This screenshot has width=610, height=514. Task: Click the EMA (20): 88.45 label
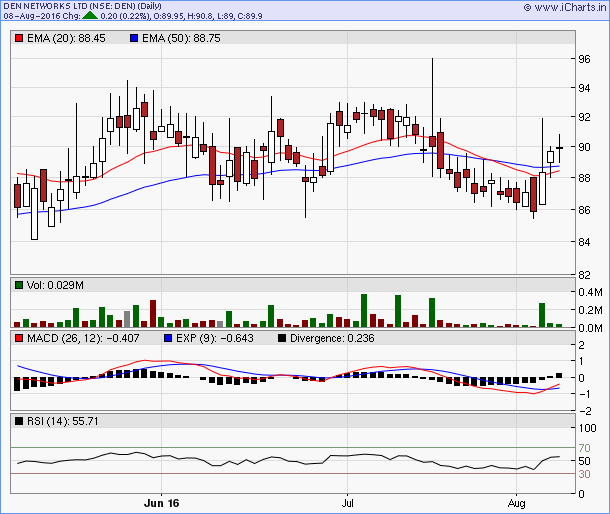pyautogui.click(x=66, y=38)
